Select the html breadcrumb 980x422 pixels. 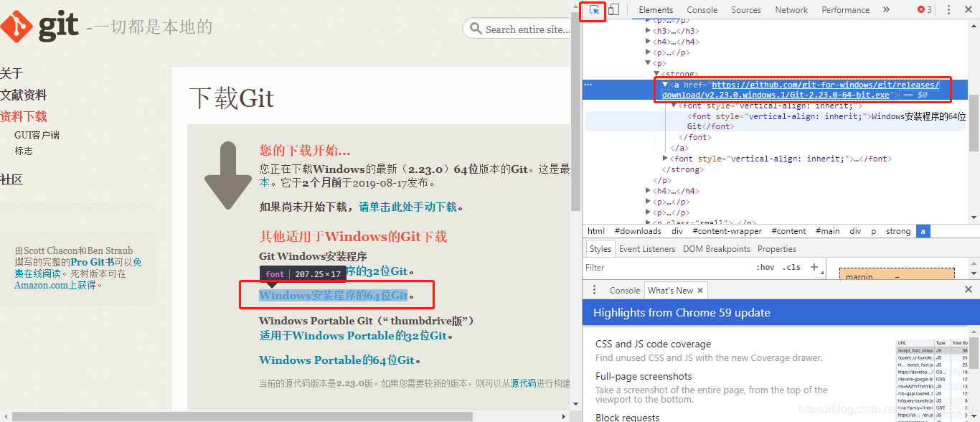tap(596, 231)
